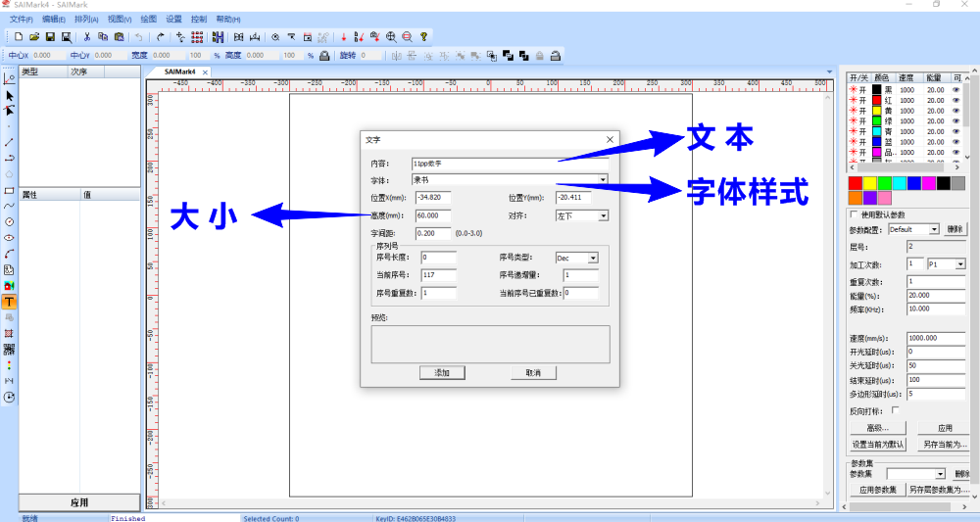Click the yellow question mark help icon

pos(423,36)
